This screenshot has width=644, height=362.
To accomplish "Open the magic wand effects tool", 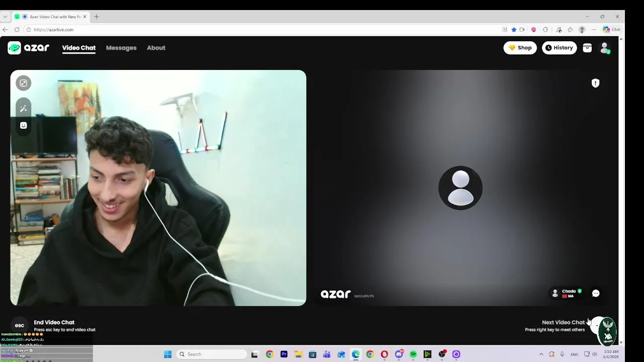I will point(23,108).
